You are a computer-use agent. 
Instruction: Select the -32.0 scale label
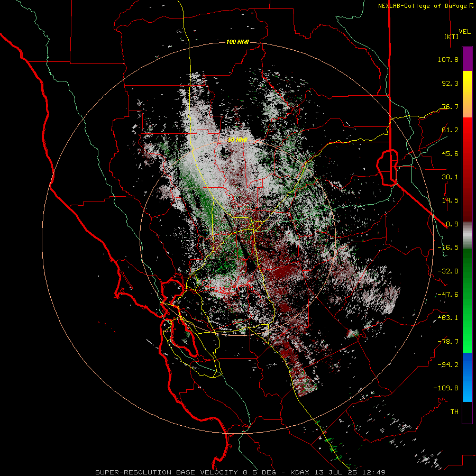[x=448, y=271]
